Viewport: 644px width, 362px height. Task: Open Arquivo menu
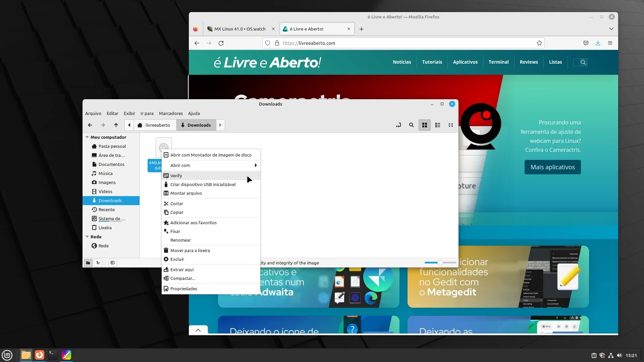coord(93,113)
